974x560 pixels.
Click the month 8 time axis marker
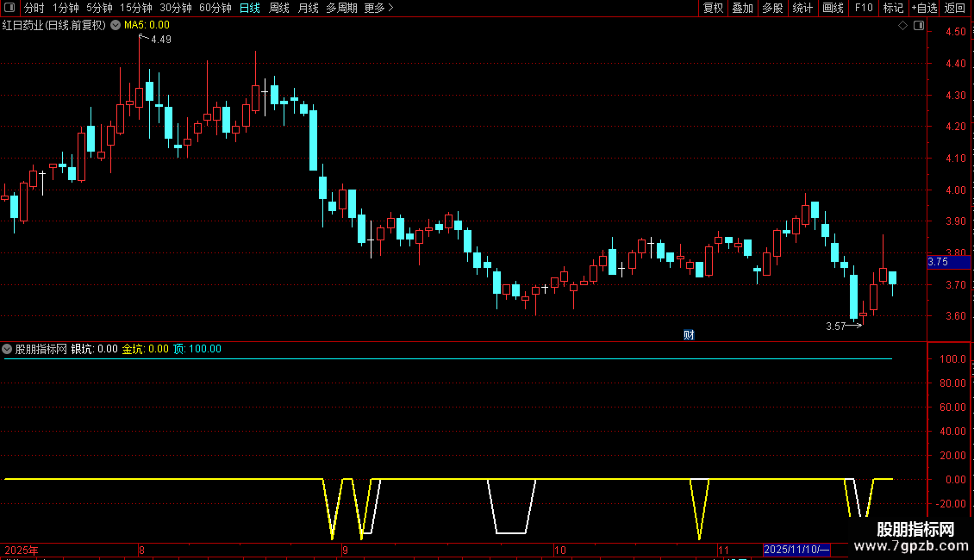[141, 551]
